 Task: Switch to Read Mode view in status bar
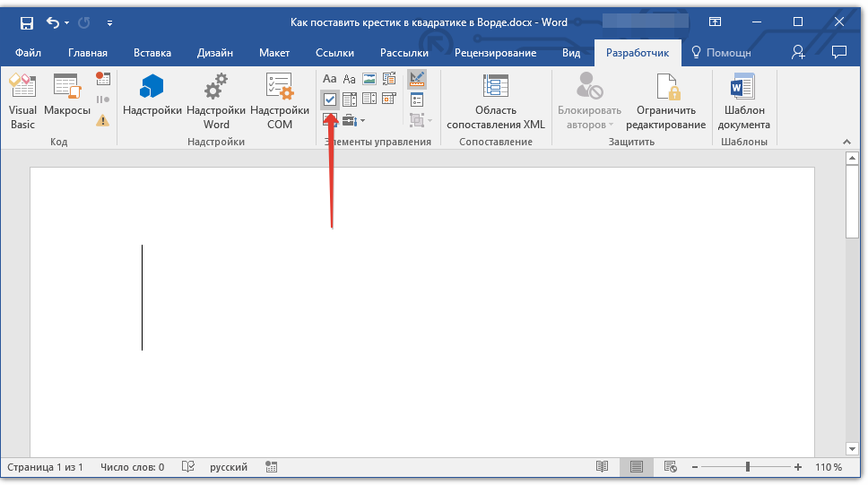coord(603,467)
